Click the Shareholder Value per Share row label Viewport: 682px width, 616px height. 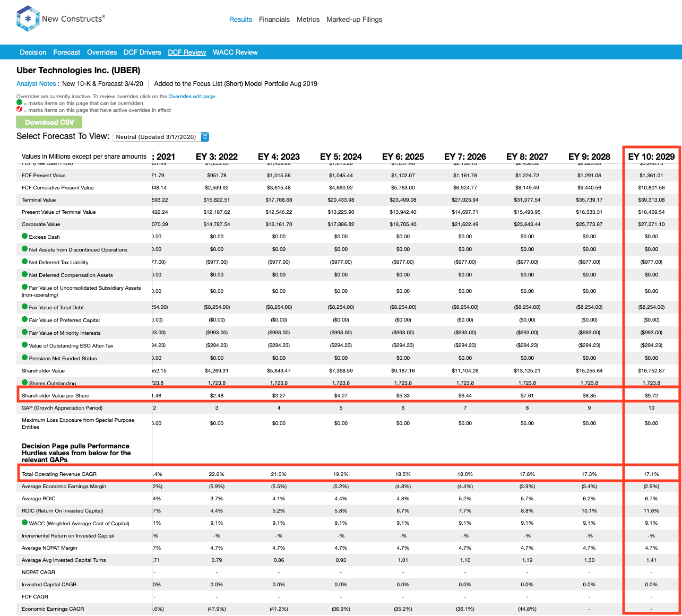[x=55, y=395]
